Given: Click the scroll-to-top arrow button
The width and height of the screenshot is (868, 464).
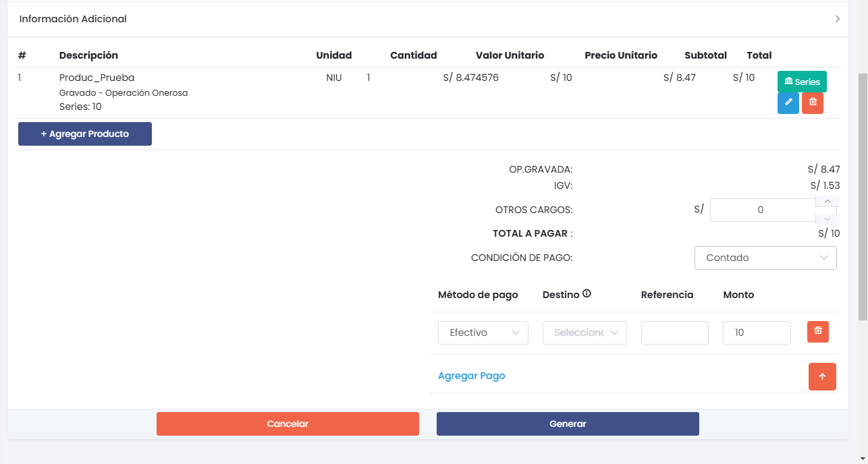Looking at the screenshot, I should pyautogui.click(x=822, y=376).
